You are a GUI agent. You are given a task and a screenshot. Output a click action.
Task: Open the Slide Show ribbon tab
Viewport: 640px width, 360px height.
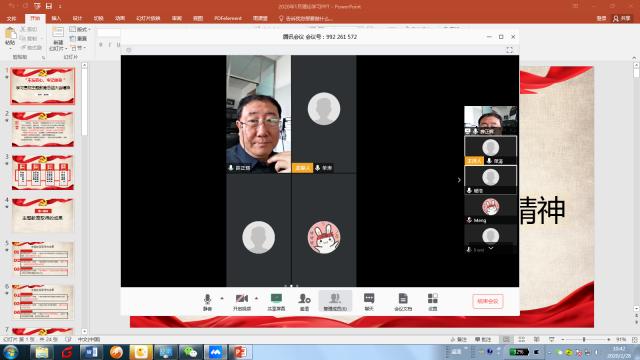pyautogui.click(x=148, y=18)
